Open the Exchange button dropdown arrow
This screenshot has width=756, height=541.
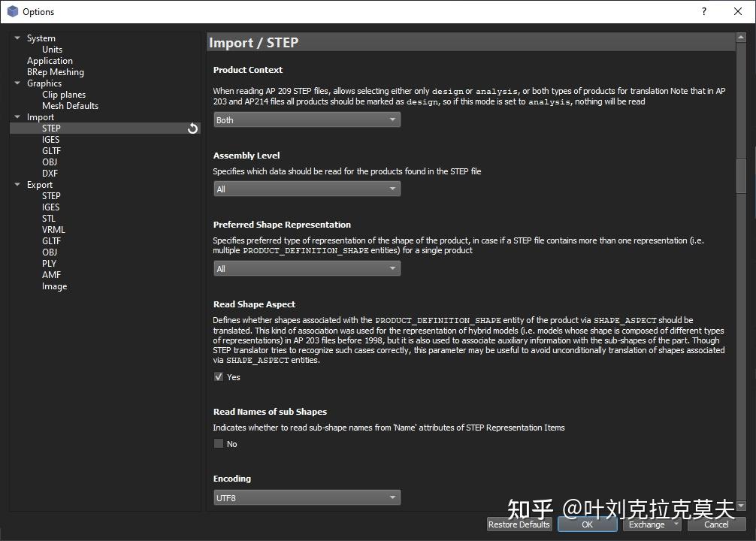[x=676, y=524]
